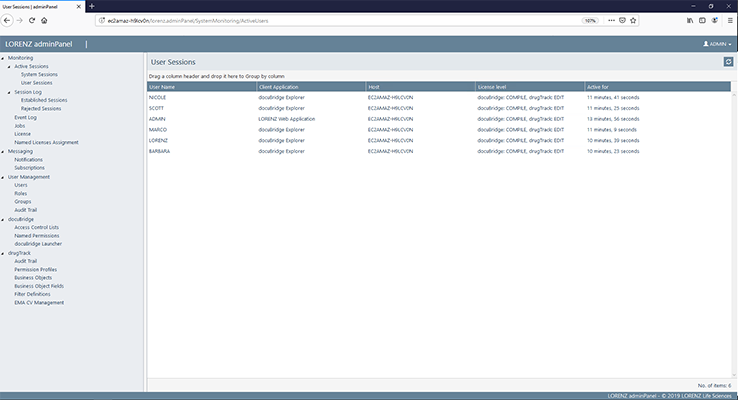Toggle browser sidebar view icon
This screenshot has height=400, width=738.
point(702,20)
